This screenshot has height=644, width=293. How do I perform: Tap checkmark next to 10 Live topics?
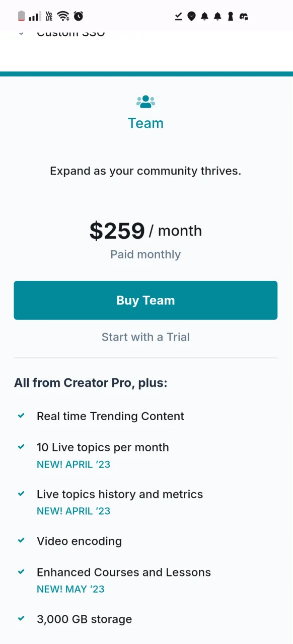21,447
